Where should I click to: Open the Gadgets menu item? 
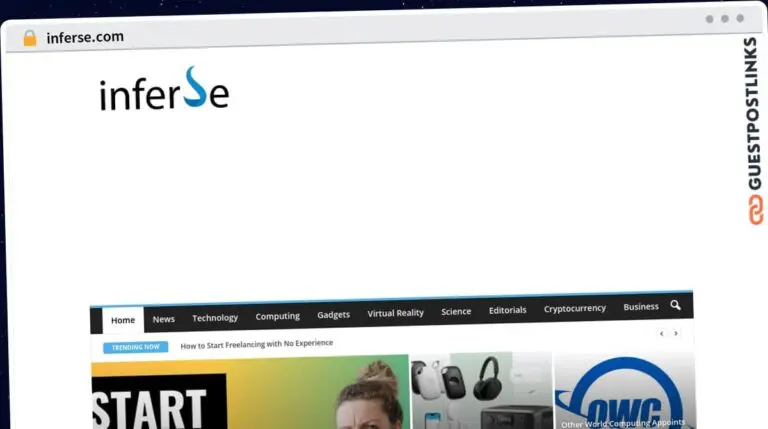point(334,314)
